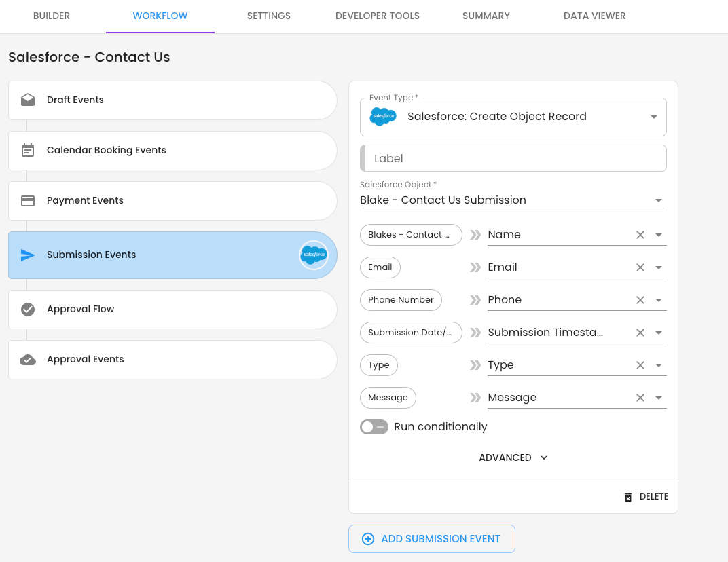Open the Approval Flow step
728x562 pixels.
pos(172,310)
